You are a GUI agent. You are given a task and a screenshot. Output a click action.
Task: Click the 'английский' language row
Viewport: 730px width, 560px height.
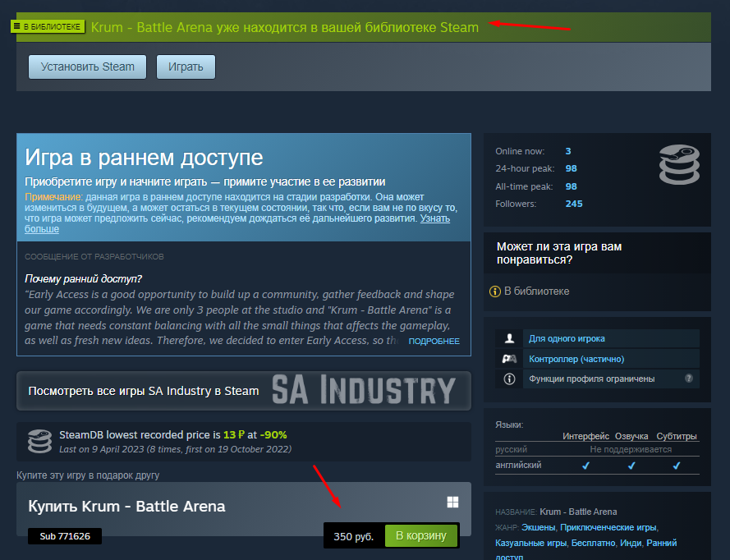(597, 465)
